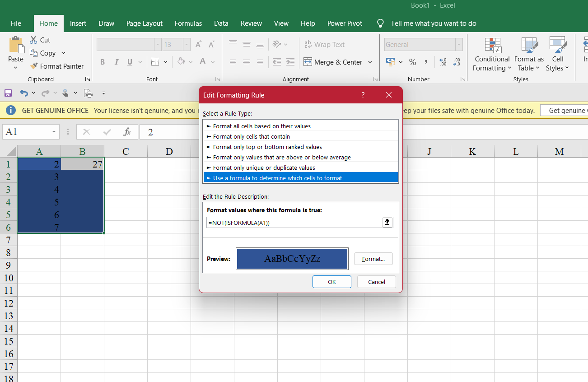Expand the Merge & Center dropdown arrow
This screenshot has height=382, width=588.
point(370,62)
